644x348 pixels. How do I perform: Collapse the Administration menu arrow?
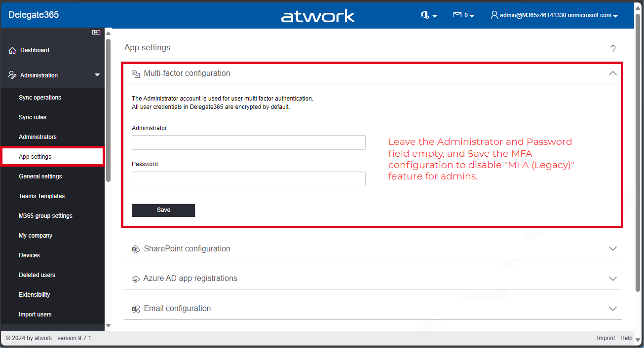click(97, 75)
